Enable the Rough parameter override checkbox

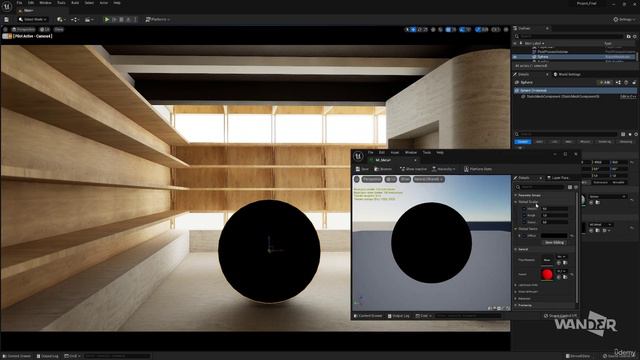pyautogui.click(x=524, y=215)
